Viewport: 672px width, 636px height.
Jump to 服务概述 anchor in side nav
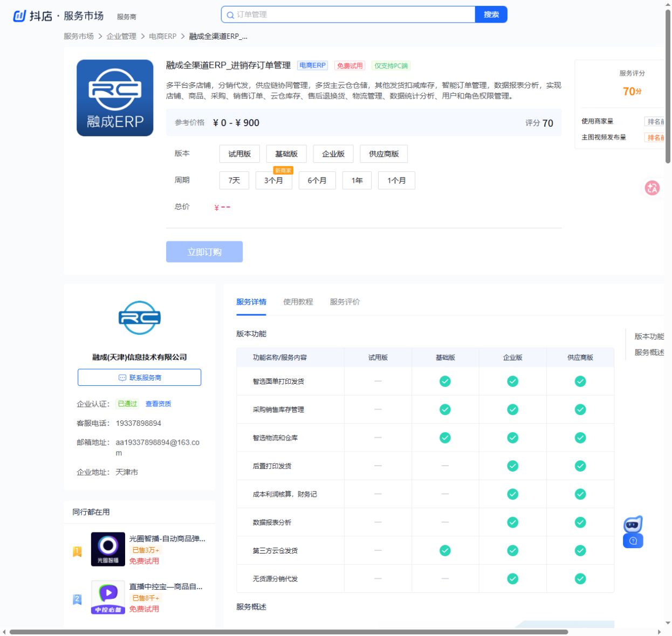click(649, 352)
